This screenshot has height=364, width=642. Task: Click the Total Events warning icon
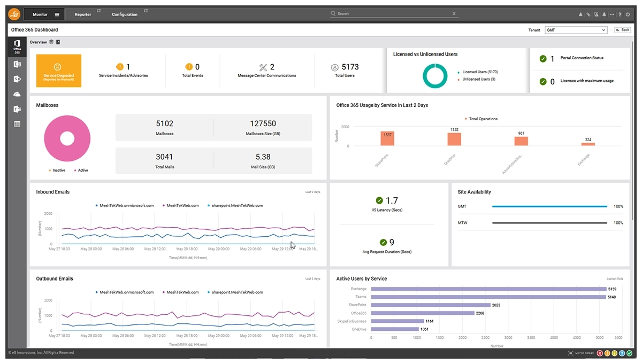[189, 67]
